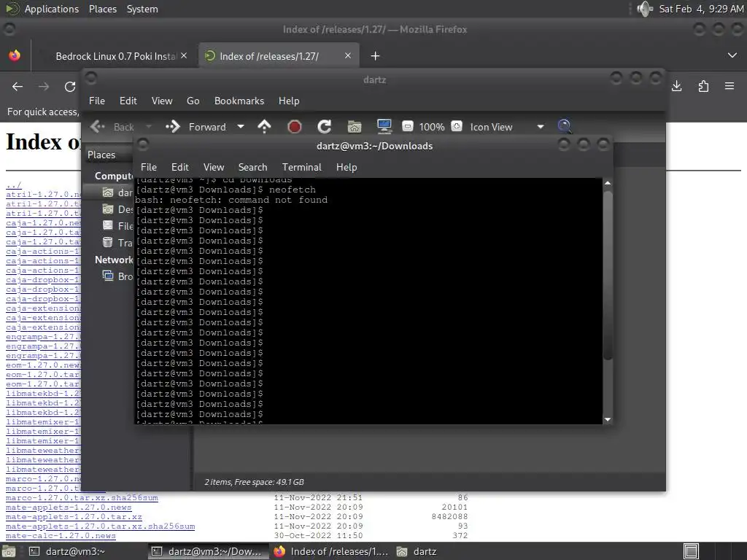Open mate-applets-1.27.0.news link
The width and height of the screenshot is (747, 560).
click(x=69, y=507)
